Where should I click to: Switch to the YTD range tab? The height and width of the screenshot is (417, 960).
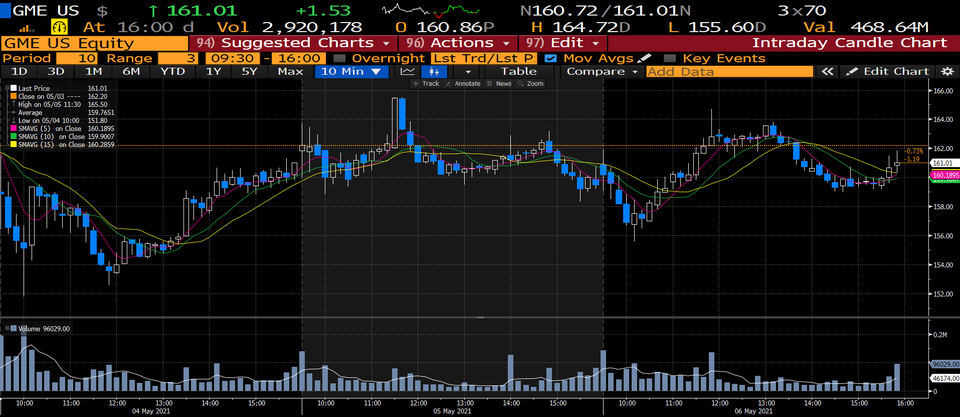172,72
